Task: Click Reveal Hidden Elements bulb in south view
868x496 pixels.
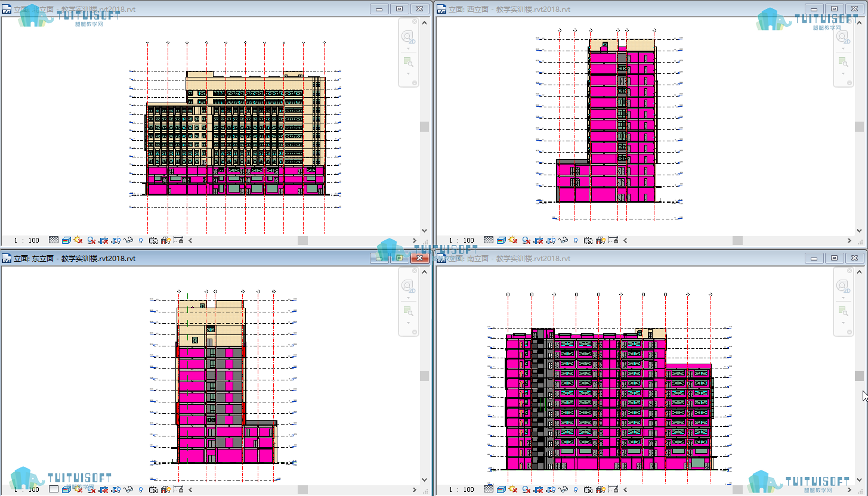Action: pos(576,489)
